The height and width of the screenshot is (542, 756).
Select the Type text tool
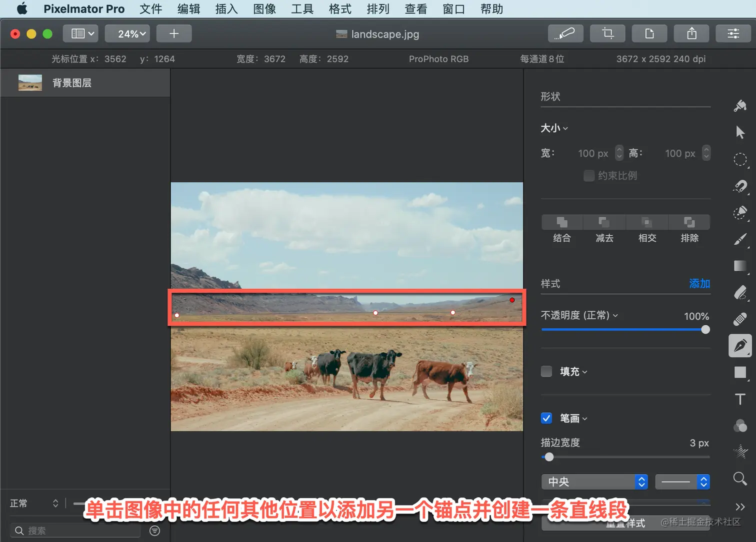(x=740, y=399)
